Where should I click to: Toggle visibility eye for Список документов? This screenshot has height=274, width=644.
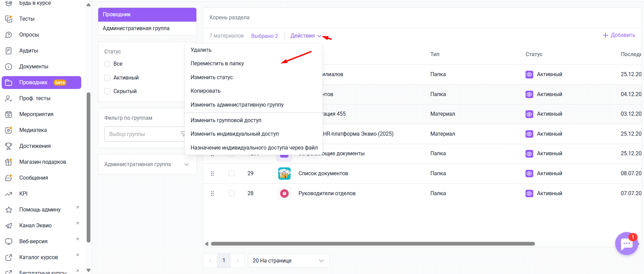pyautogui.click(x=529, y=174)
